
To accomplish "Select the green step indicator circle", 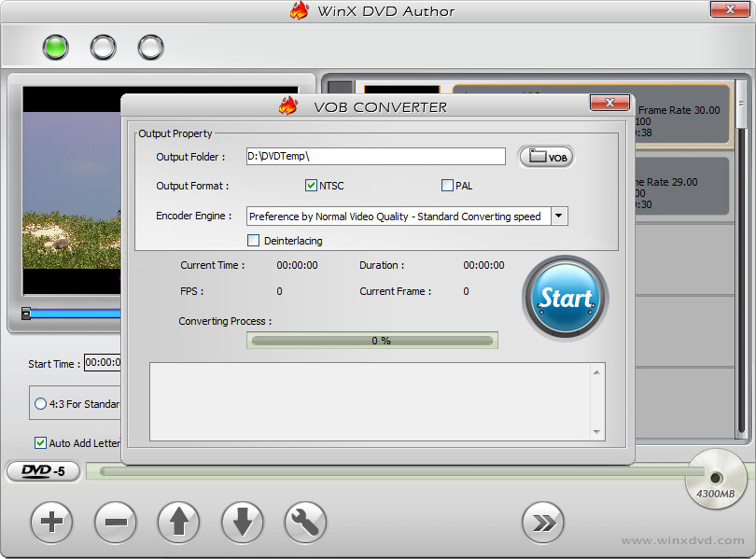I will click(x=55, y=48).
